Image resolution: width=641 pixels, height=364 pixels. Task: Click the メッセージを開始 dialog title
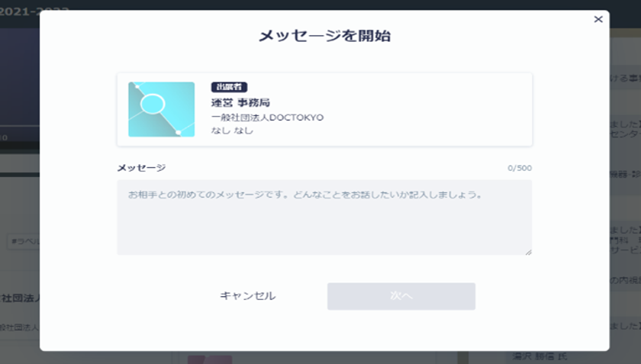coord(324,35)
